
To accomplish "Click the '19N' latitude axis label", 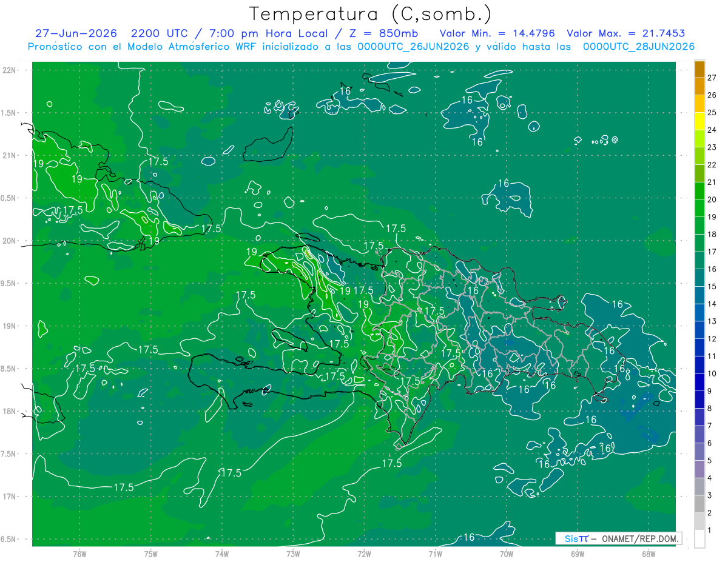I will 9,326.
